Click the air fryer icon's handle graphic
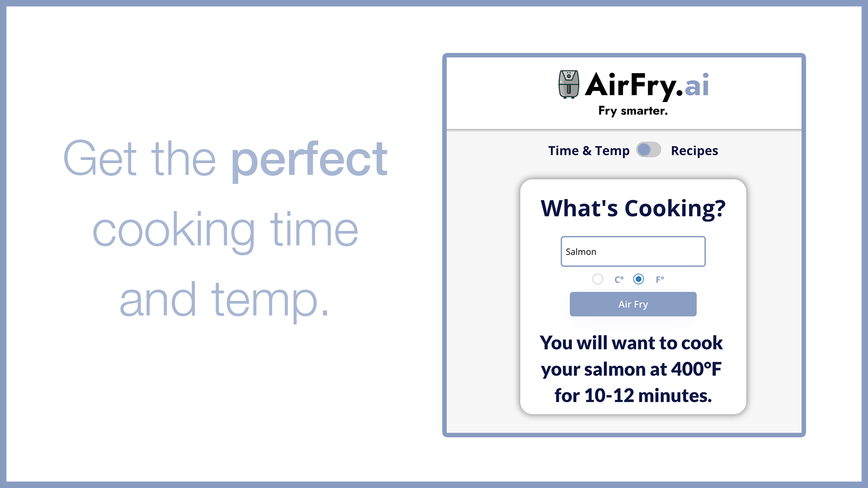This screenshot has height=488, width=868. click(x=569, y=89)
